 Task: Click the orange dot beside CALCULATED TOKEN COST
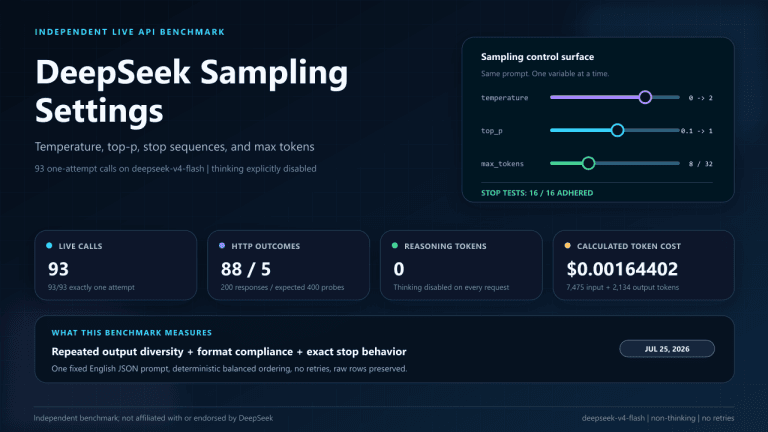tap(567, 246)
